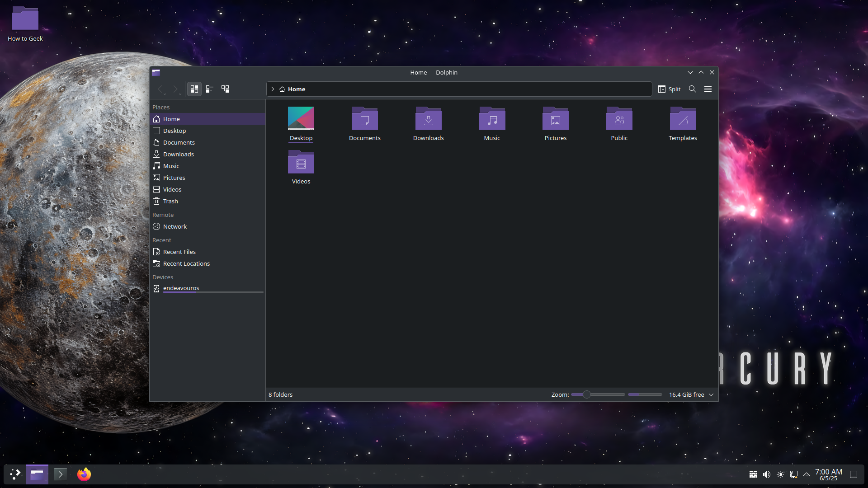Open Recent Files in the sidebar
This screenshot has width=868, height=488.
click(x=208, y=252)
